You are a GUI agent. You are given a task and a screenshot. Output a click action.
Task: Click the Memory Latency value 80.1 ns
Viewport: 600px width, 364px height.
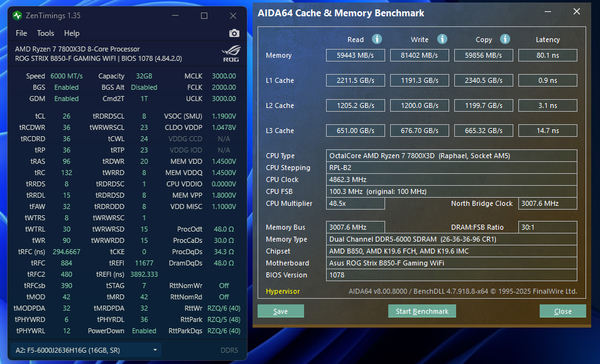point(548,55)
